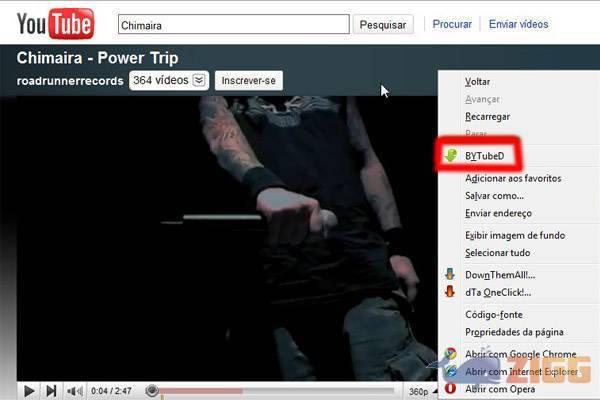Open the 360p quality selector
This screenshot has height=400, width=600.
coord(418,391)
